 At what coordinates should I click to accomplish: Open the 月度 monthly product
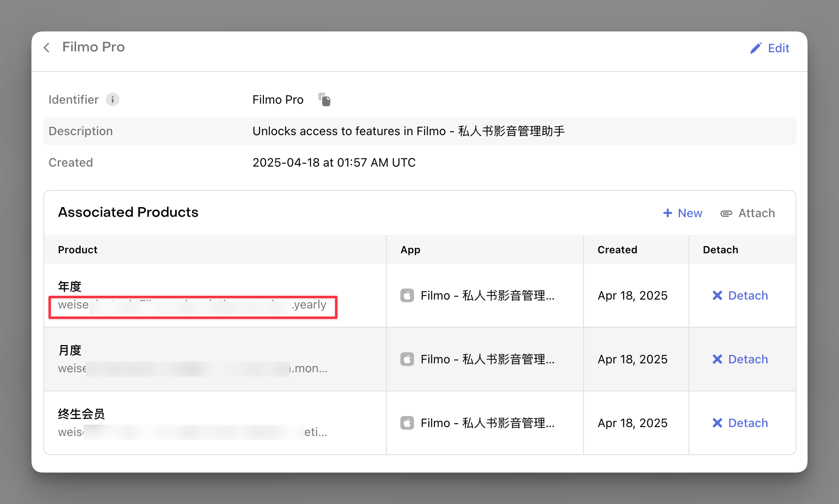coord(70,350)
